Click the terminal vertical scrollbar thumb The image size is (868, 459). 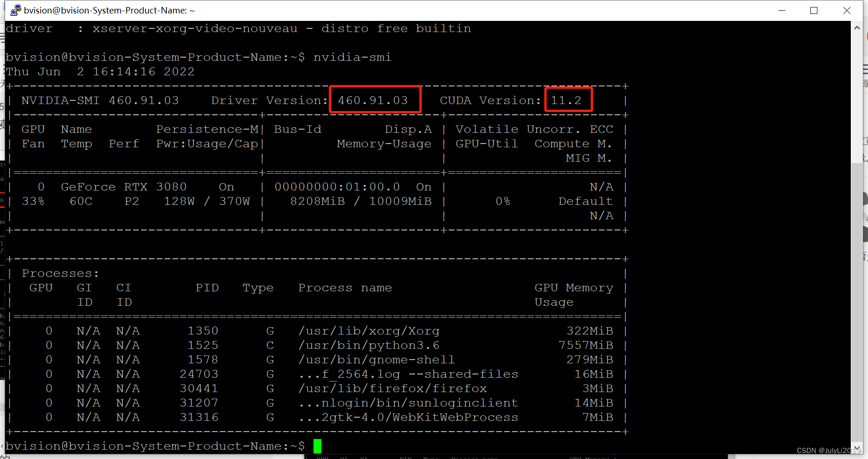857,302
